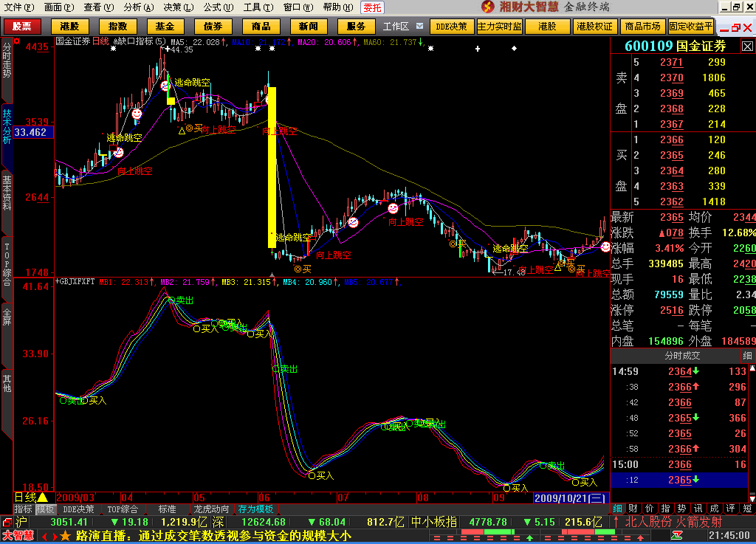The width and height of the screenshot is (756, 544).
Task: Click the white plus marker atop the chart
Action: click(478, 49)
